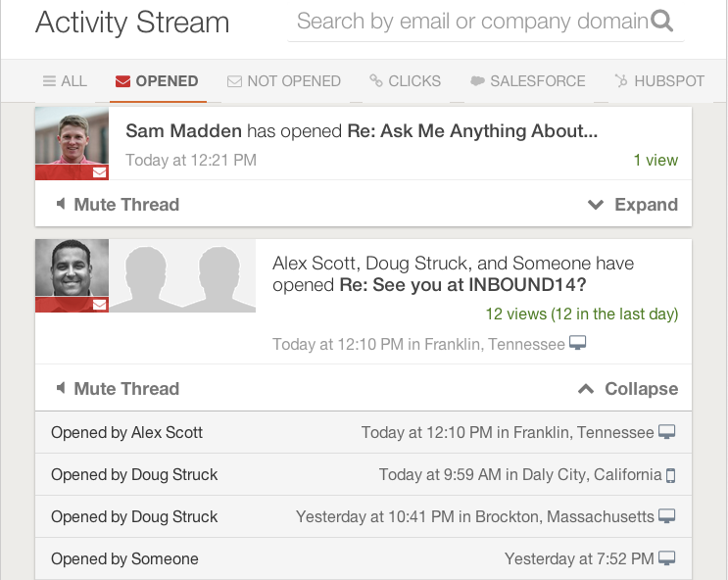
Task: Open the Re: Ask Me Anything About email
Action: tap(472, 130)
